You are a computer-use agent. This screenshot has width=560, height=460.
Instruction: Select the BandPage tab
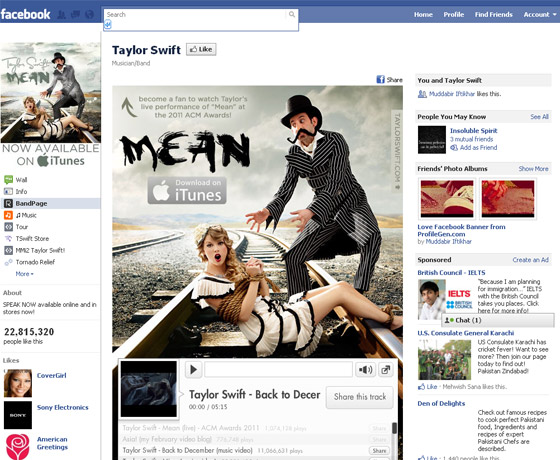[x=50, y=203]
